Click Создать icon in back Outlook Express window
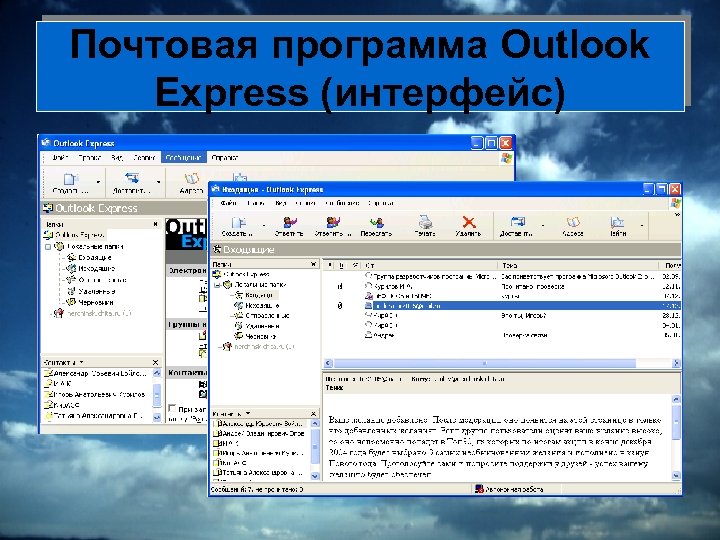Viewport: 720px width, 540px height. click(x=70, y=179)
